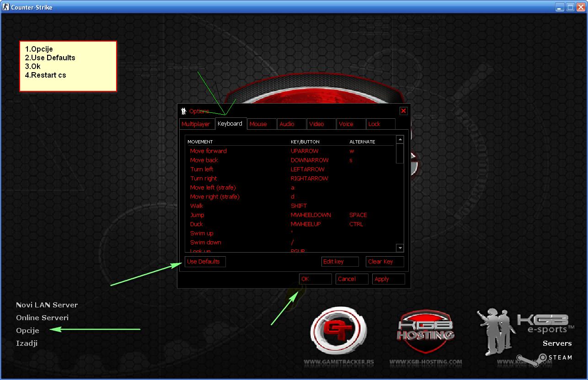This screenshot has height=380, width=588.
Task: Click the MWHEELDOWN key cell
Action: [x=311, y=215]
